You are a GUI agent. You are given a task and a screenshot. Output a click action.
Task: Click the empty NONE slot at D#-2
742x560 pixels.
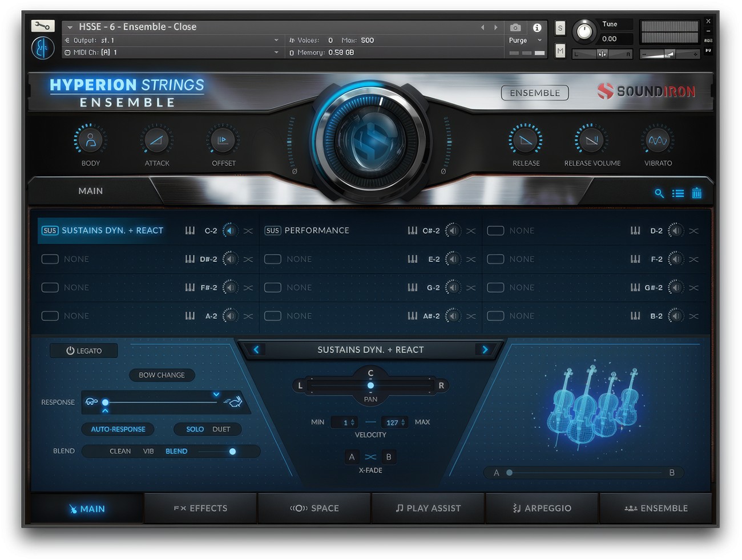tap(76, 259)
